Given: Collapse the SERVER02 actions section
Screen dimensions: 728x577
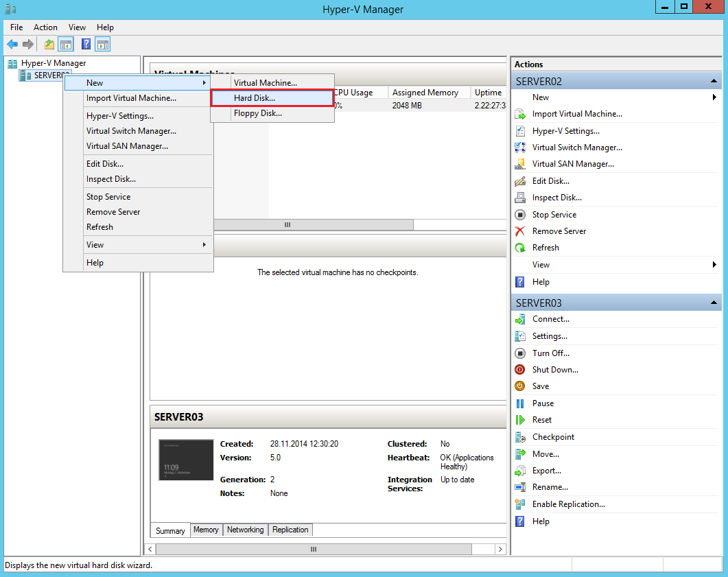Looking at the screenshot, I should point(713,81).
